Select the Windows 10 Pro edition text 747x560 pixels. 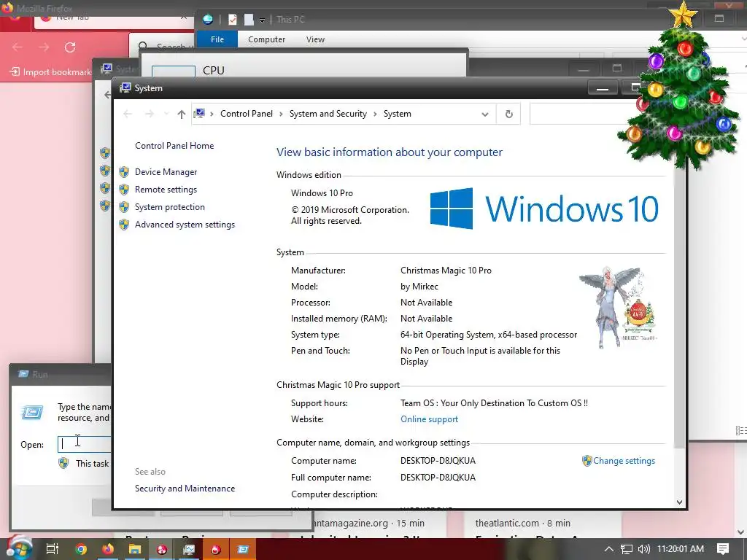click(x=322, y=193)
